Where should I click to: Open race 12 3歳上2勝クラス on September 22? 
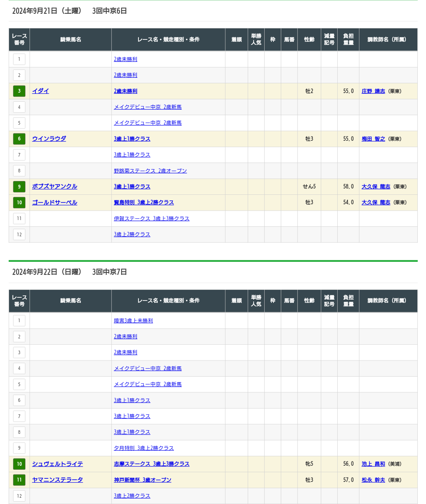click(x=132, y=496)
